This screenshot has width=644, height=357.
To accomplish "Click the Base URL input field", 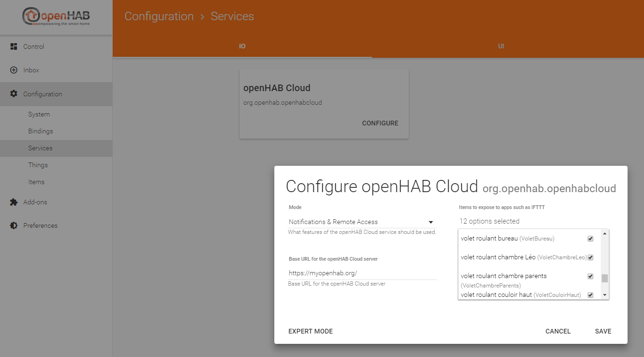I will [x=362, y=273].
